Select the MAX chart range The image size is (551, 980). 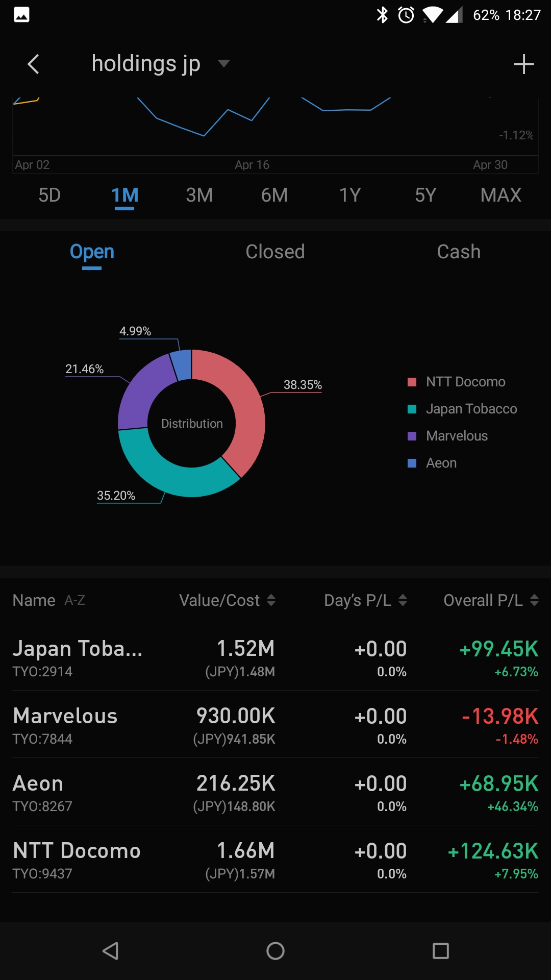500,195
